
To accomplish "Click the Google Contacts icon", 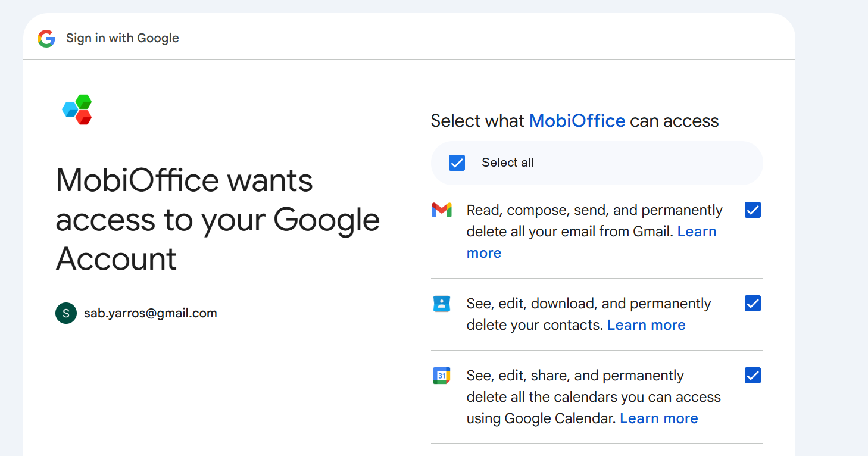I will [442, 304].
